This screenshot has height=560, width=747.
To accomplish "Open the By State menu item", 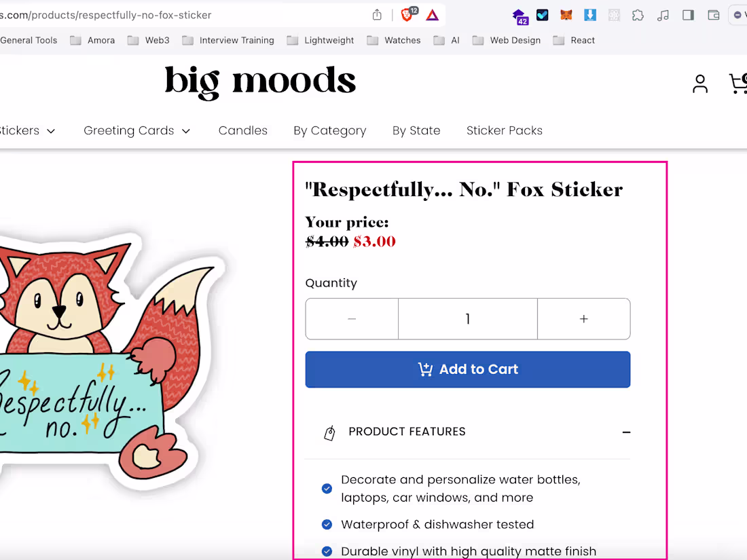I will [416, 130].
